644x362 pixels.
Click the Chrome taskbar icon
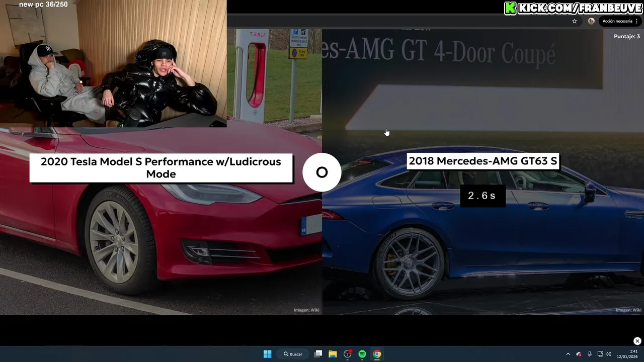[x=377, y=354]
